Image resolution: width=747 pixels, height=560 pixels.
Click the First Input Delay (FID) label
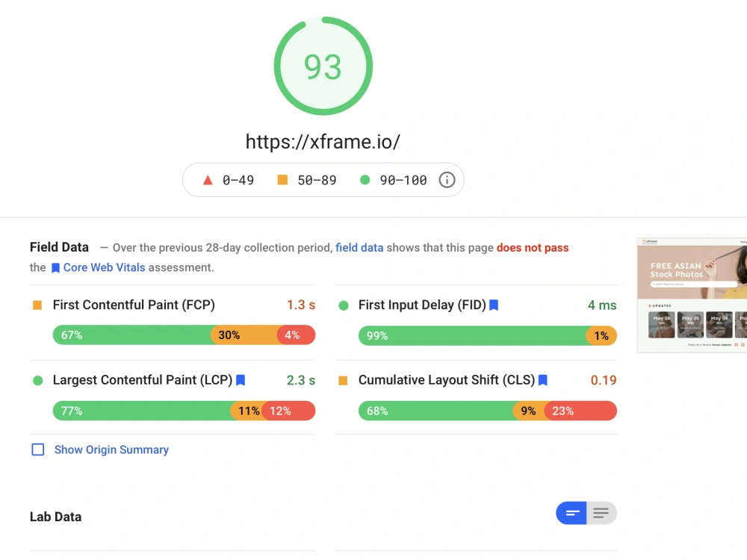422,305
